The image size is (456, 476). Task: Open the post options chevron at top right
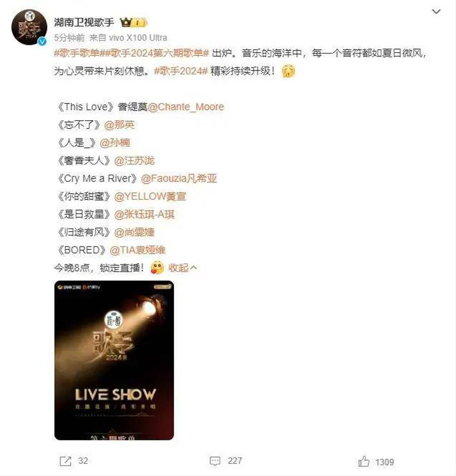436,12
